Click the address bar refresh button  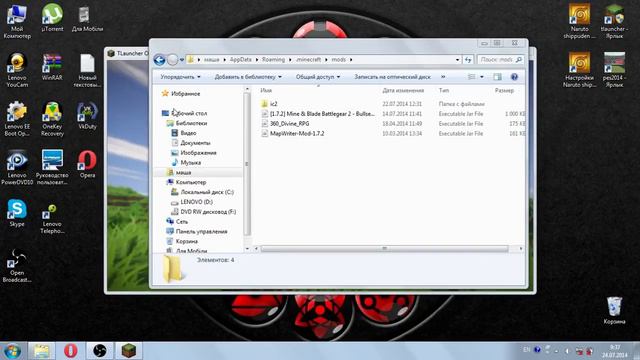click(468, 60)
